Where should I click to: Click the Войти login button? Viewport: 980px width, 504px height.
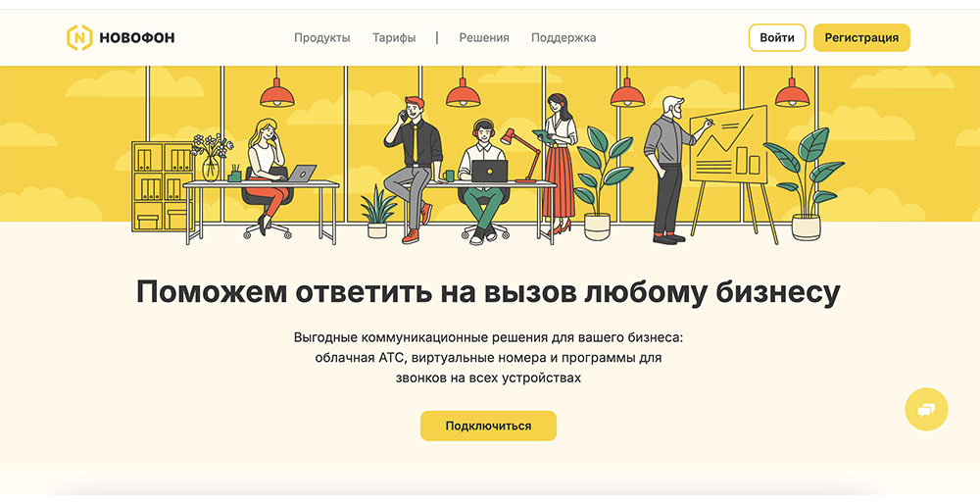pyautogui.click(x=777, y=37)
